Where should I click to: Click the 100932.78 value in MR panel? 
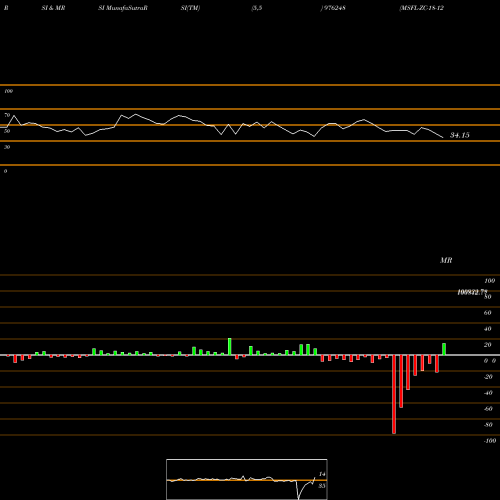point(472,292)
